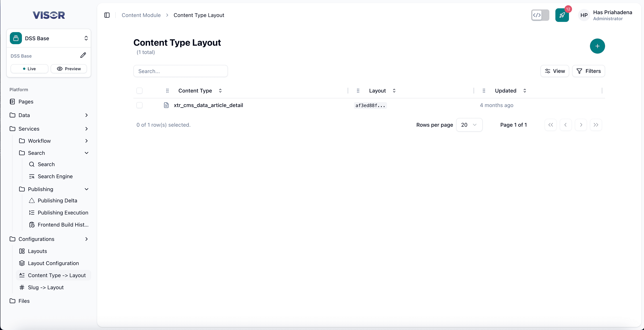Open Files in sidebar
The width and height of the screenshot is (644, 330).
49,301
